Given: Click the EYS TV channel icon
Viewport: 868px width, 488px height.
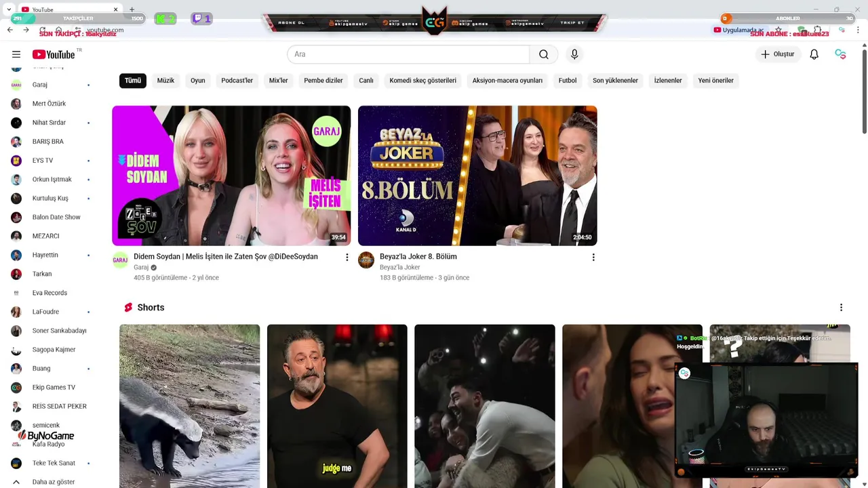Looking at the screenshot, I should pos(16,161).
